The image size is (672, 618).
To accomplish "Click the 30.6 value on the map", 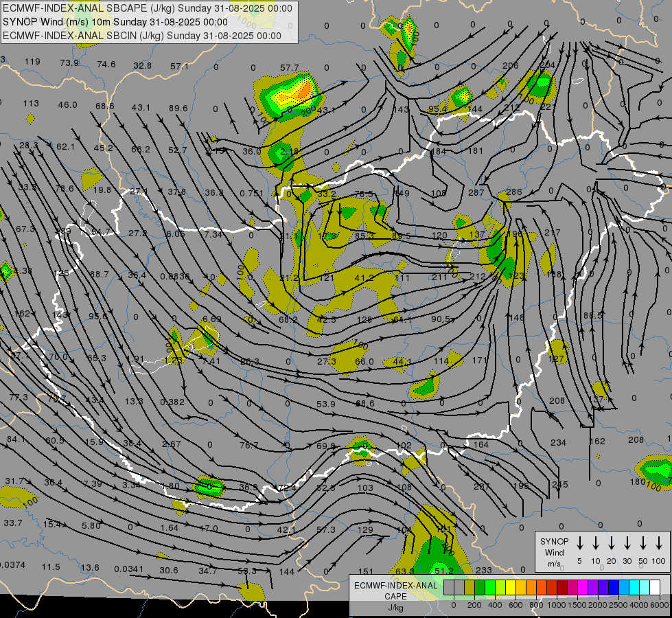I will point(168,571).
